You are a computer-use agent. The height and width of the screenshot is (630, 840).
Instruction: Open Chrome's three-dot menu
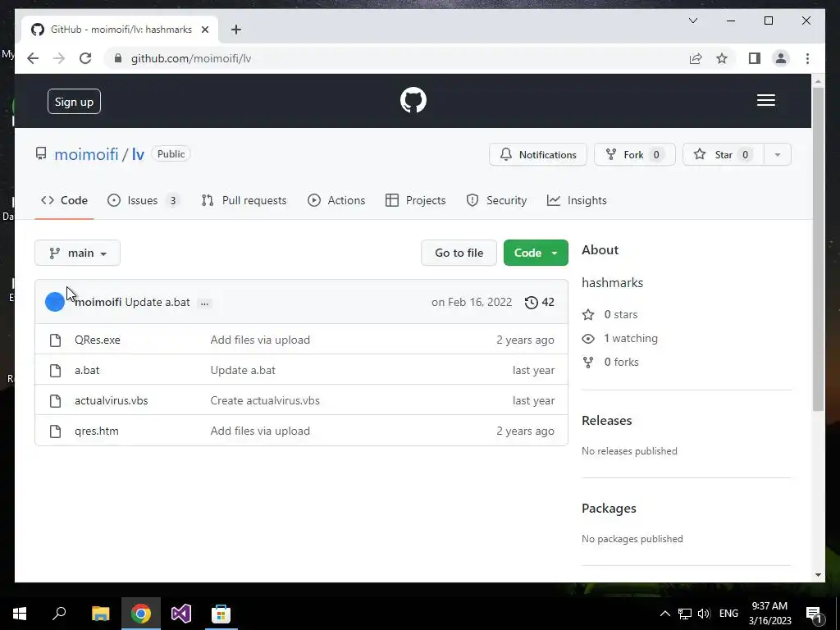[807, 58]
